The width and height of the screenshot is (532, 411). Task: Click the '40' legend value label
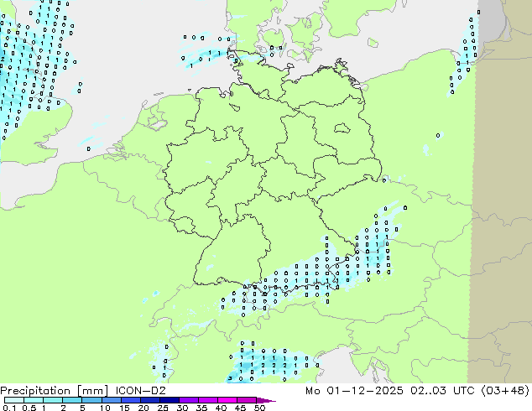pyautogui.click(x=221, y=408)
